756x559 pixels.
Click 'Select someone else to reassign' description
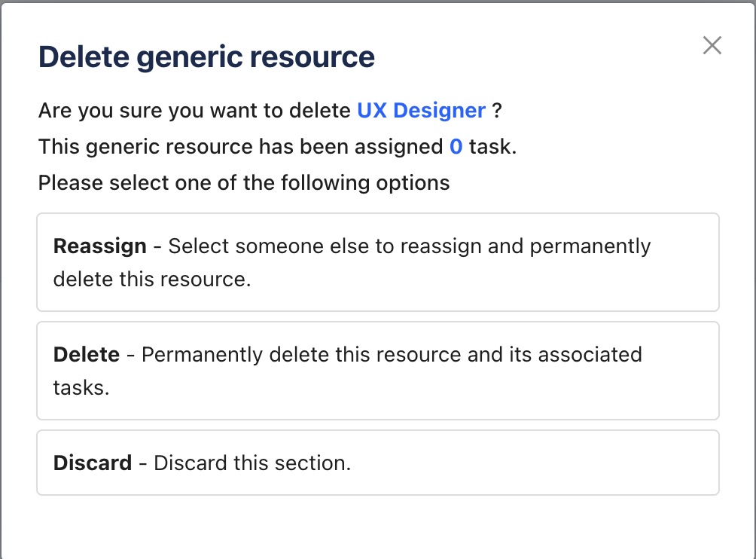[409, 246]
